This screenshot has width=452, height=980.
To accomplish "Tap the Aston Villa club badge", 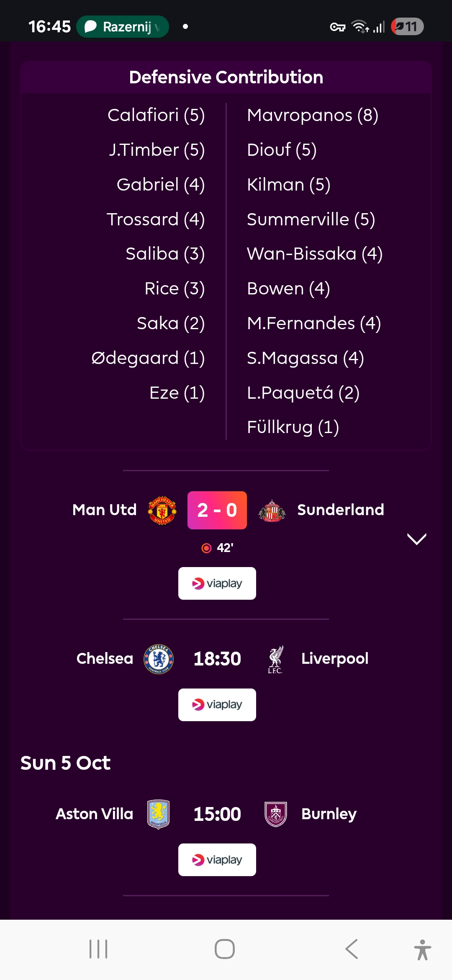I will [x=158, y=814].
